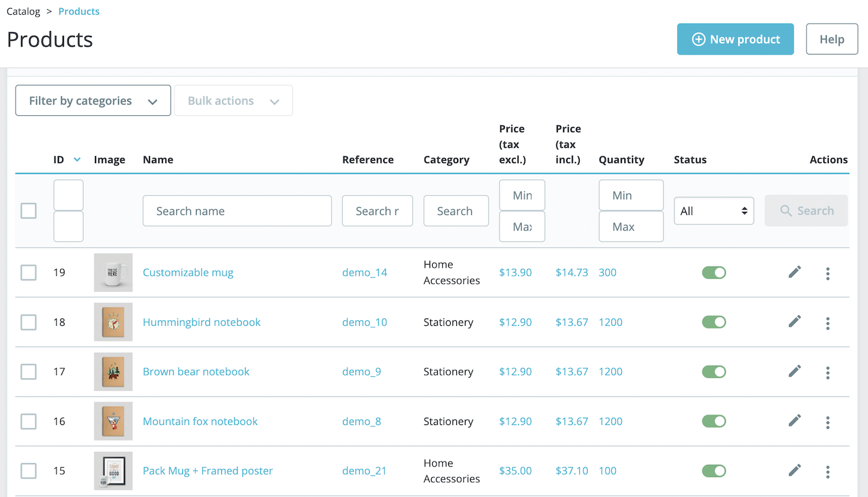
Task: Edit Customizable mug using the pencil icon
Action: [x=794, y=272]
